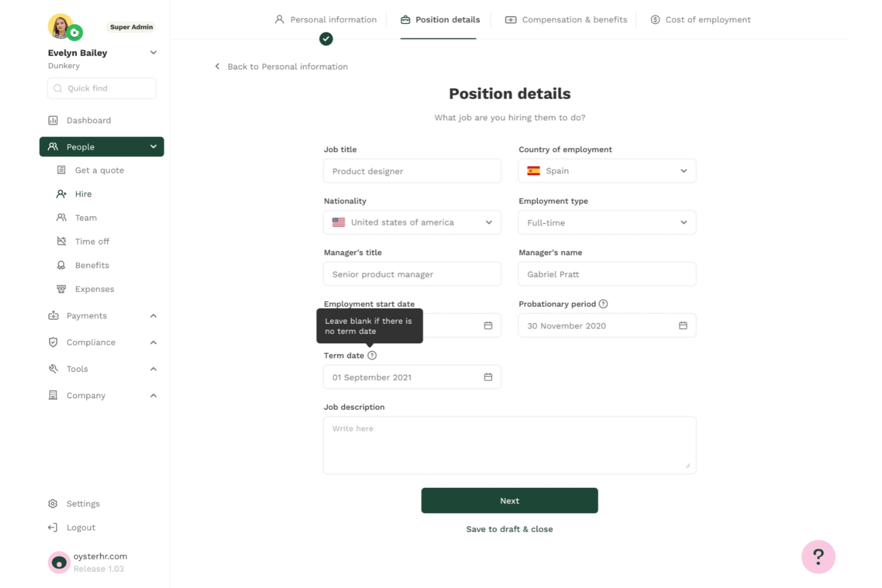Viewport: 882px width, 588px height.
Task: Click the Next button
Action: [x=510, y=500]
